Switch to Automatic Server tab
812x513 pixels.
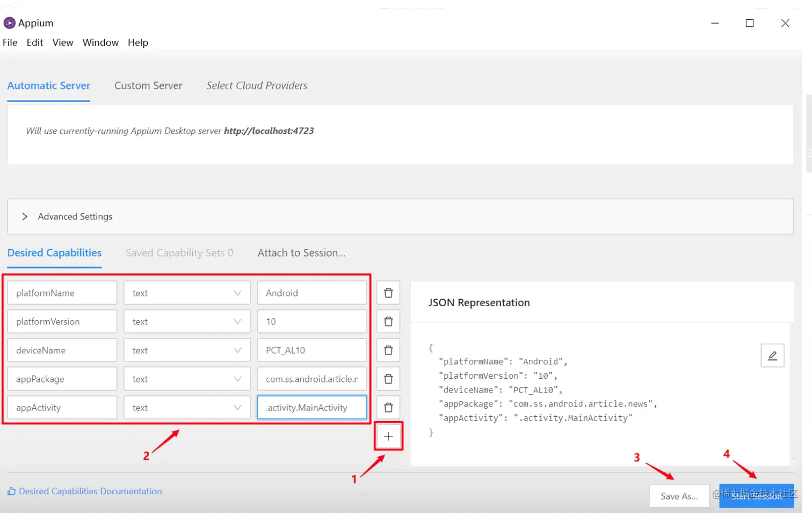(49, 85)
